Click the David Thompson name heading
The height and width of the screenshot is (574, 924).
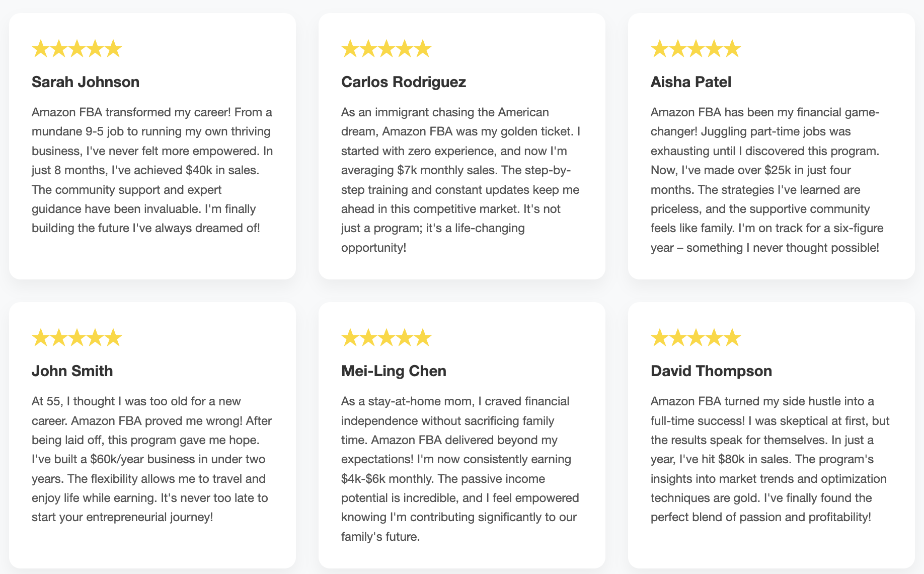[711, 371]
